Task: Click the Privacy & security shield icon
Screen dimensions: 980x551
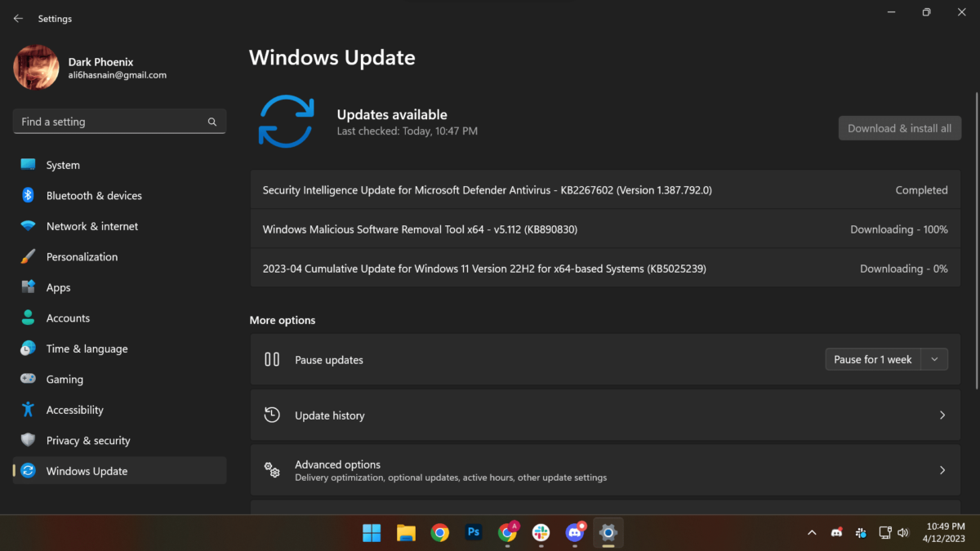Action: [x=29, y=440]
